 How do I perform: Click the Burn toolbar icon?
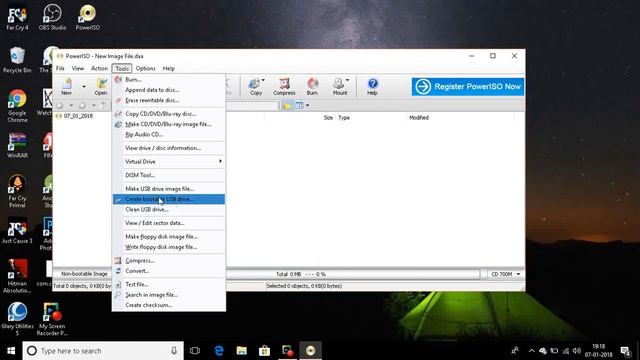click(x=312, y=87)
